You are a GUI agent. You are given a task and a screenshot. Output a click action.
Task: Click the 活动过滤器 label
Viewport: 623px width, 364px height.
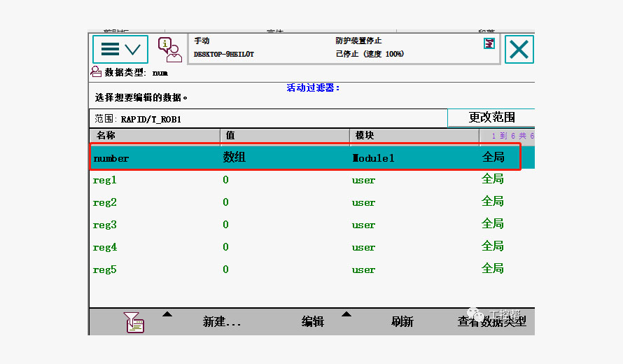click(x=313, y=87)
